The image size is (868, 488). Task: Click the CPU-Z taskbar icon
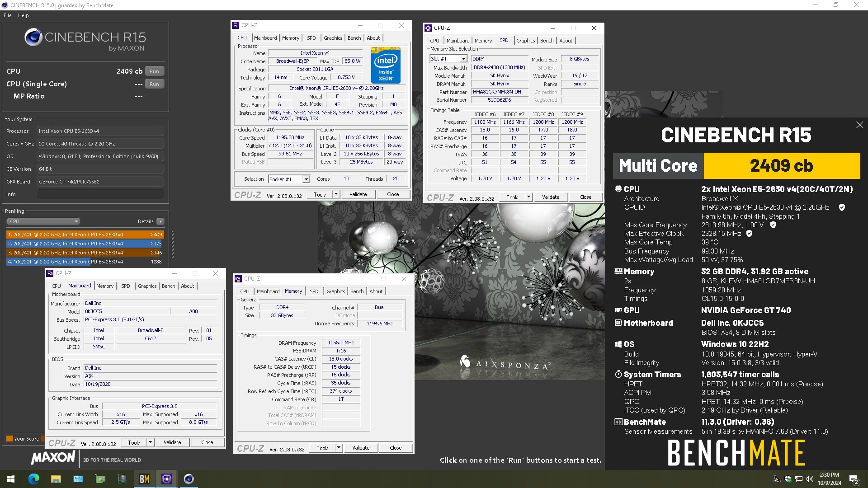[x=167, y=479]
